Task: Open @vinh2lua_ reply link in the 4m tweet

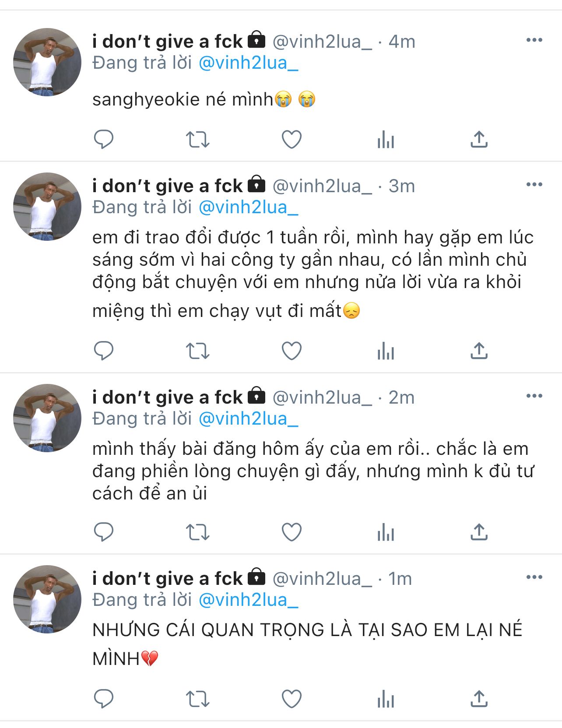Action: pyautogui.click(x=248, y=63)
